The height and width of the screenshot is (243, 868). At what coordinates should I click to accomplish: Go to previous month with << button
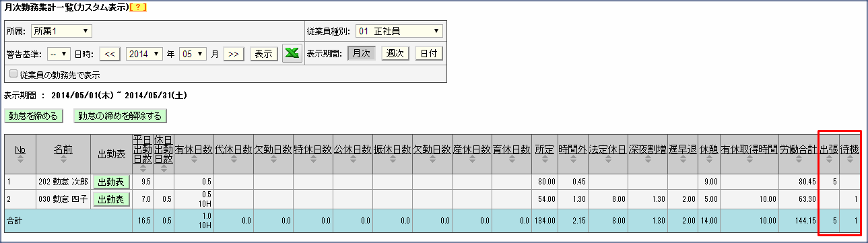110,54
